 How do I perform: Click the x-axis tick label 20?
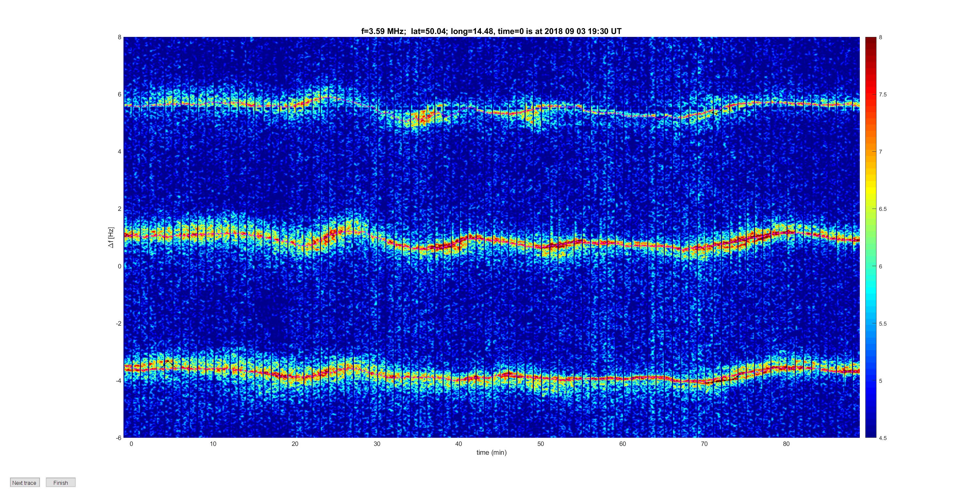(x=295, y=444)
